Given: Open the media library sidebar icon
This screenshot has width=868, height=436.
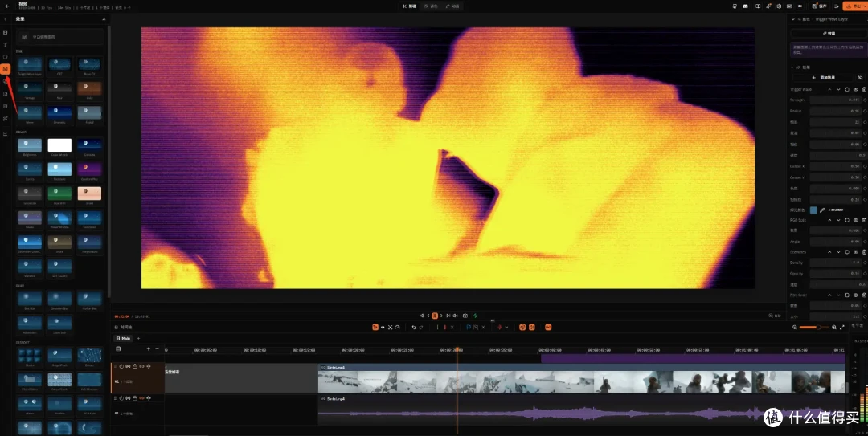Looking at the screenshot, I should pos(6,33).
